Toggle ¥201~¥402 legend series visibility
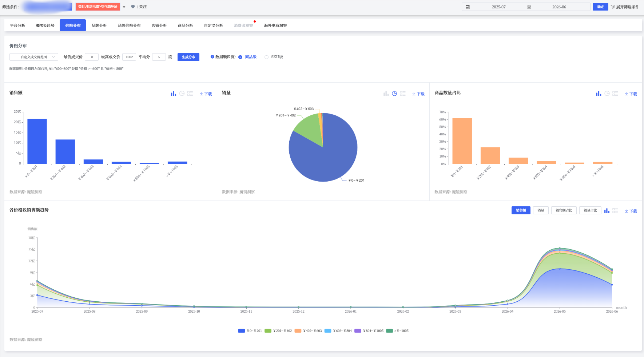 coord(278,331)
